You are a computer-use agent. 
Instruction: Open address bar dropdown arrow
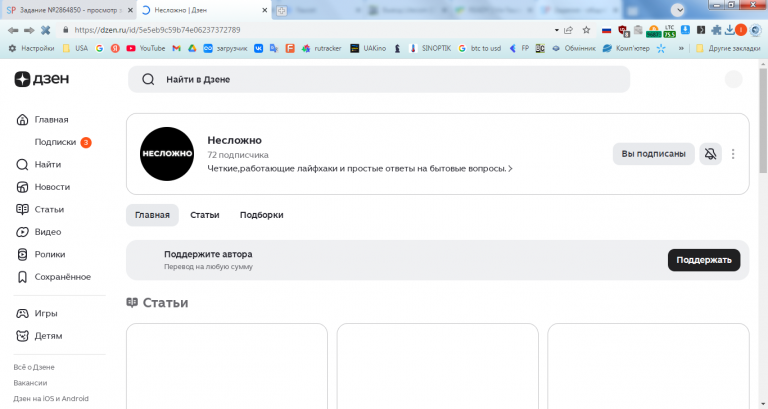pyautogui.click(x=556, y=30)
